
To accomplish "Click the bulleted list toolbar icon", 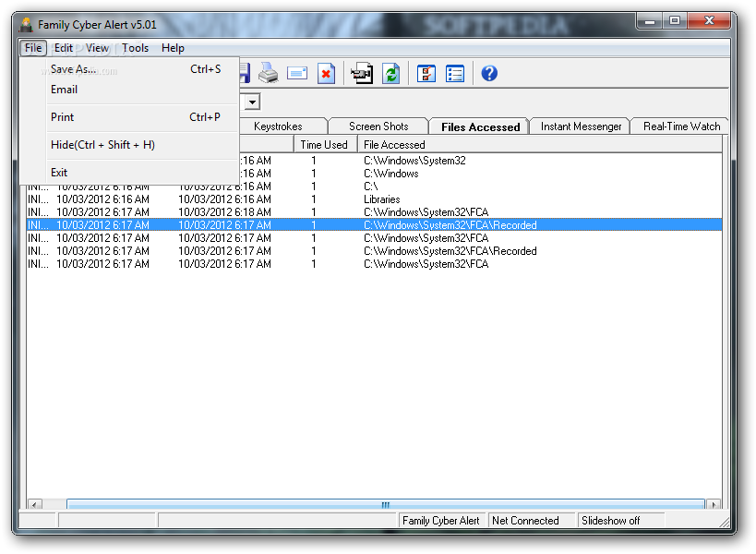I will 455,73.
